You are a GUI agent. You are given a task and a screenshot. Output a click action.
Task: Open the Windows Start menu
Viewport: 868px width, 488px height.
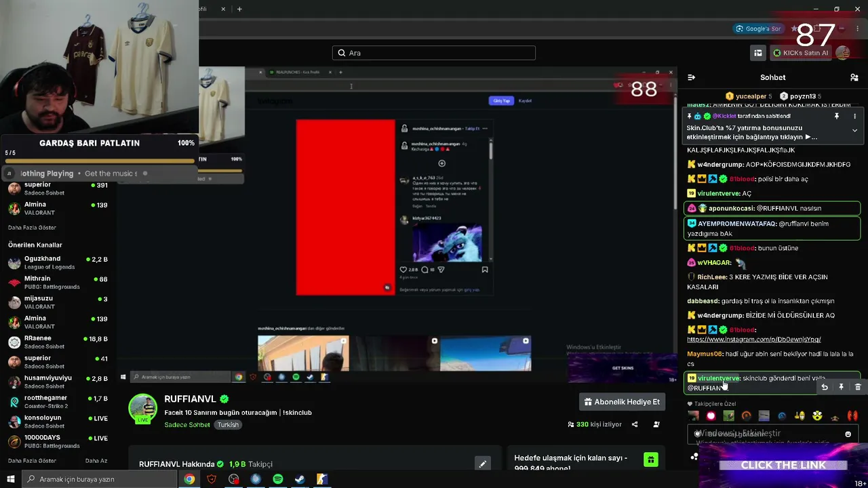click(11, 479)
